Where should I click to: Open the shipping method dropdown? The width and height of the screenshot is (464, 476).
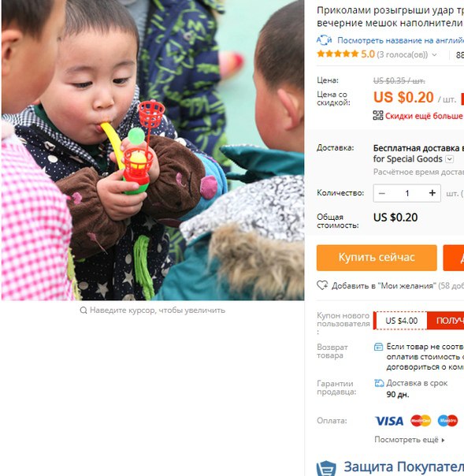[450, 158]
